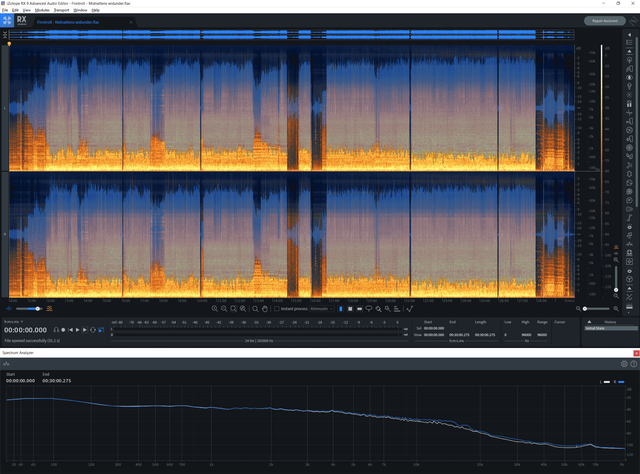Open the File menu
640x474 pixels.
point(5,10)
